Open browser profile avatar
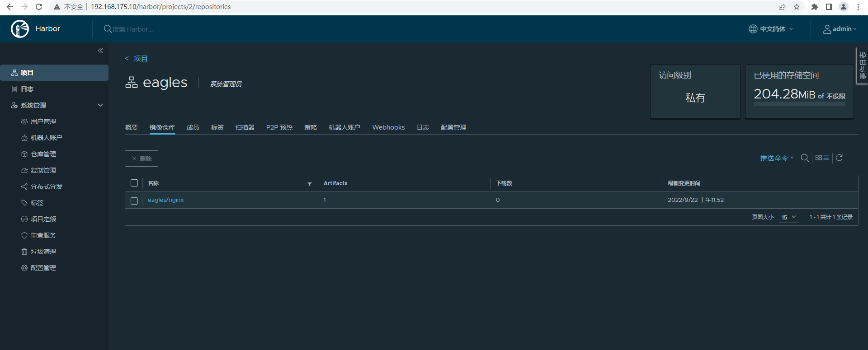 click(x=844, y=7)
